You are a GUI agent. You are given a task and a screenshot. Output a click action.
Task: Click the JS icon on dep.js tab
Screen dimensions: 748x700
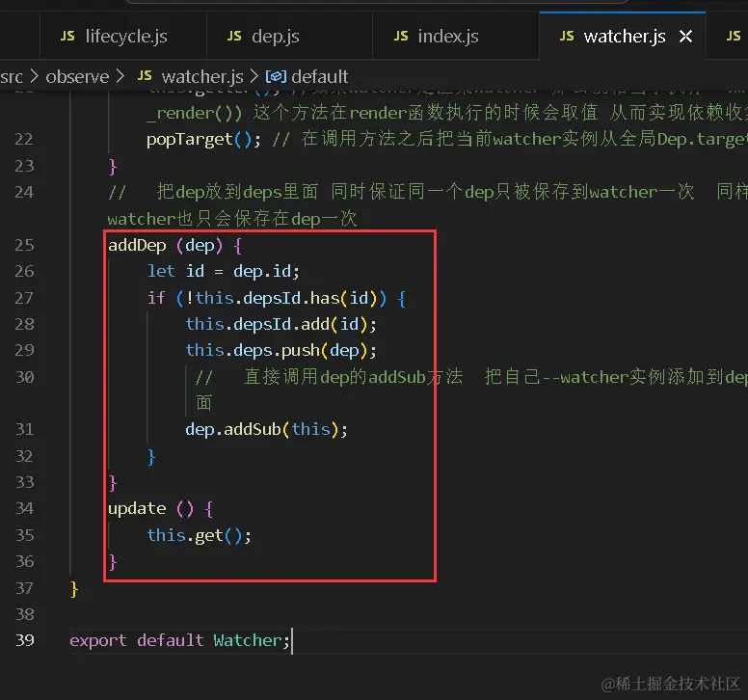234,37
